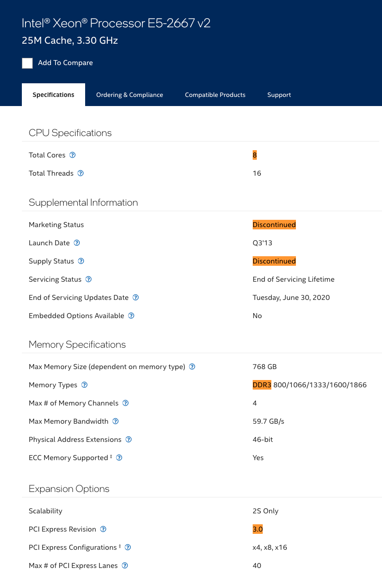Click the Supply Status help icon

[81, 261]
